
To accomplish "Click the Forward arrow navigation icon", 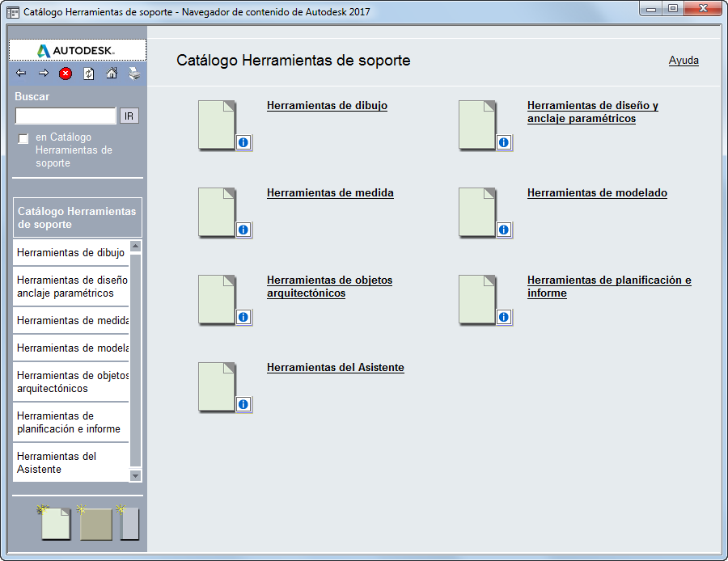I will [x=44, y=73].
